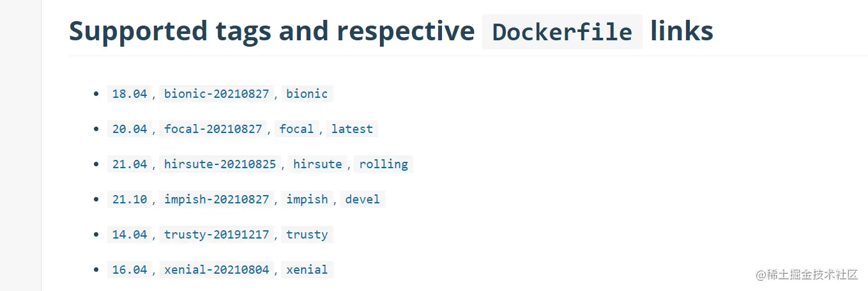This screenshot has height=291, width=868.
Task: Open the focal-20210827 tag link
Action: (213, 129)
